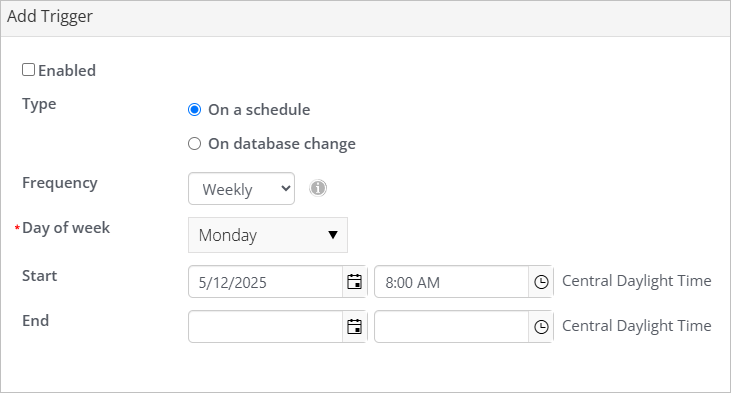Open the Weekly frequency dropdown
This screenshot has width=731, height=393.
click(x=241, y=188)
